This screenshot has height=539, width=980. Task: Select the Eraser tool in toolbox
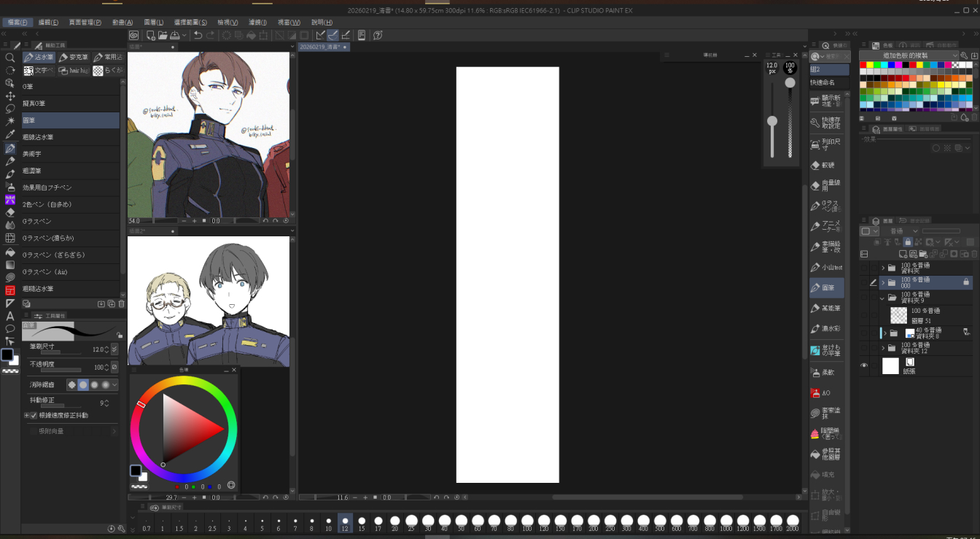(x=10, y=212)
